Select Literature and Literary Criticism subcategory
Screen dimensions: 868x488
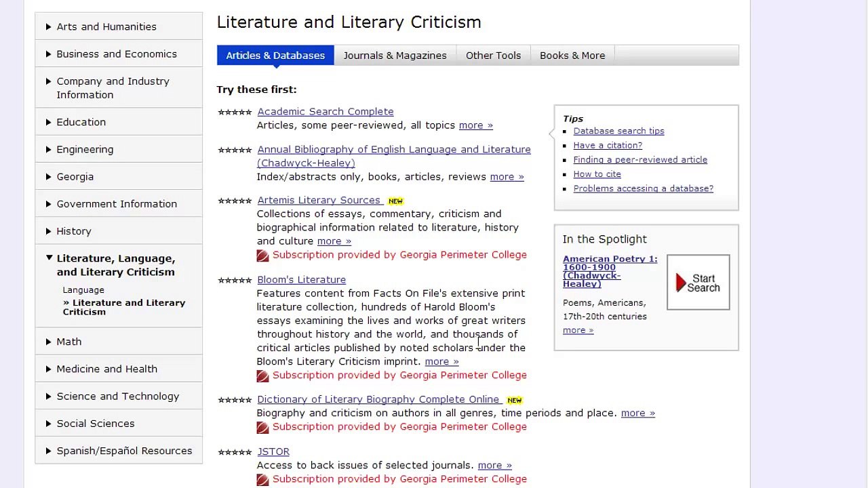(124, 307)
